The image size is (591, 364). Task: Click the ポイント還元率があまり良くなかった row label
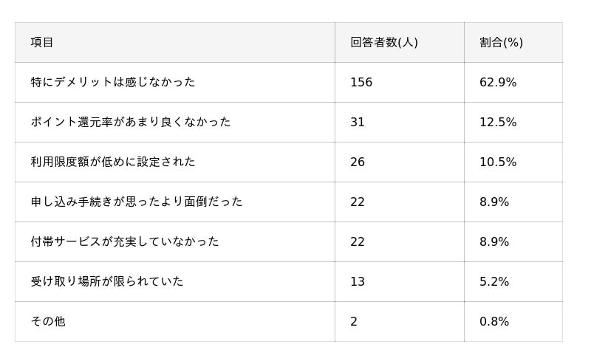(x=131, y=122)
